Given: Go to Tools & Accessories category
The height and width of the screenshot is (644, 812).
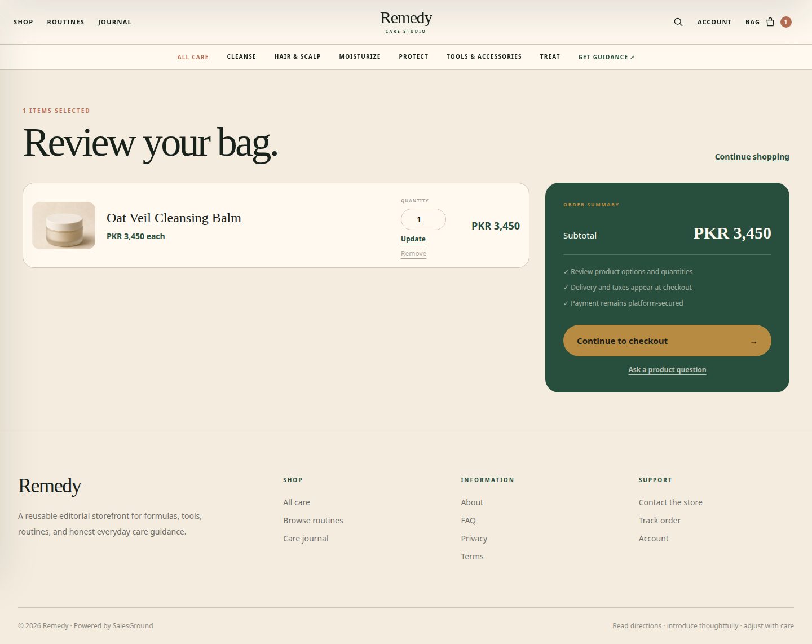Looking at the screenshot, I should [484, 57].
